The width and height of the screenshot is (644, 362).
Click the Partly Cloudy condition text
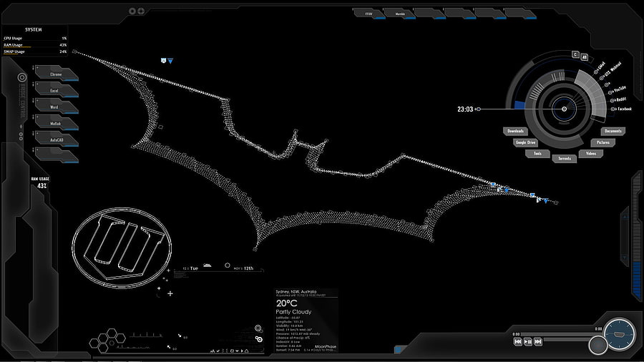pyautogui.click(x=293, y=312)
